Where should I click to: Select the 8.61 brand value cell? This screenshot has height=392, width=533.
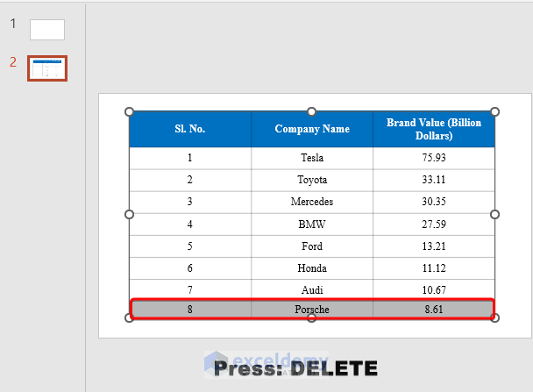coord(434,310)
